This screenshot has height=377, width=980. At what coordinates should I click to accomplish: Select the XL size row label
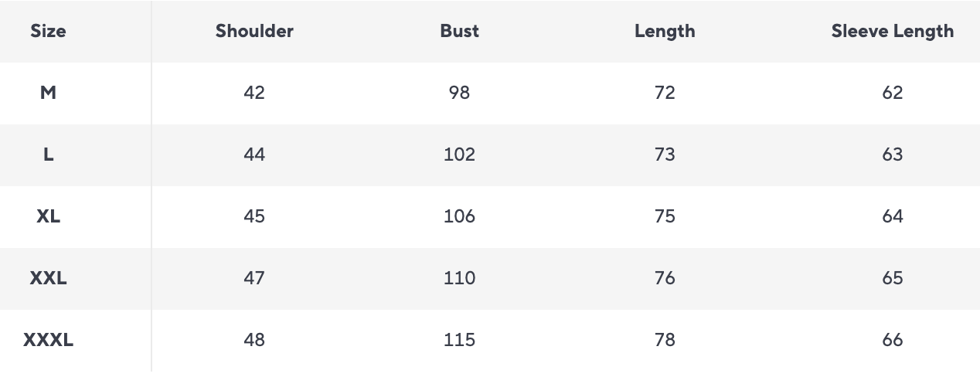pos(48,216)
